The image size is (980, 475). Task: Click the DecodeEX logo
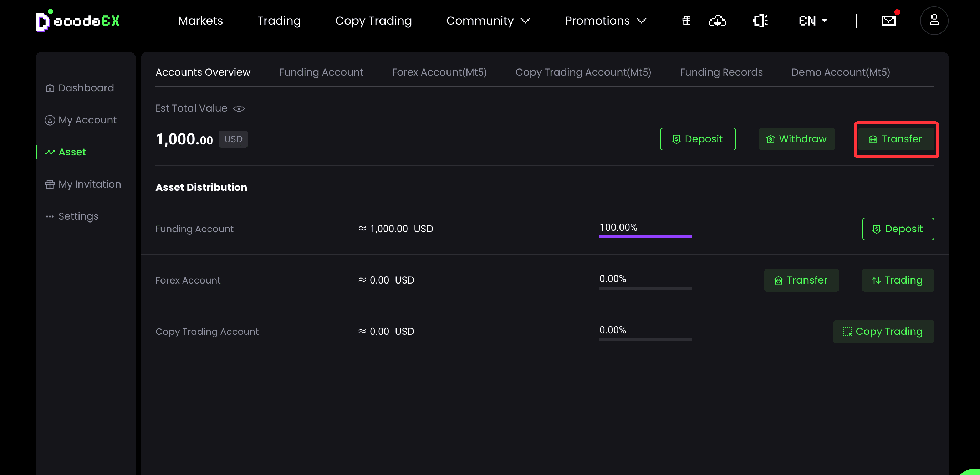pyautogui.click(x=78, y=21)
